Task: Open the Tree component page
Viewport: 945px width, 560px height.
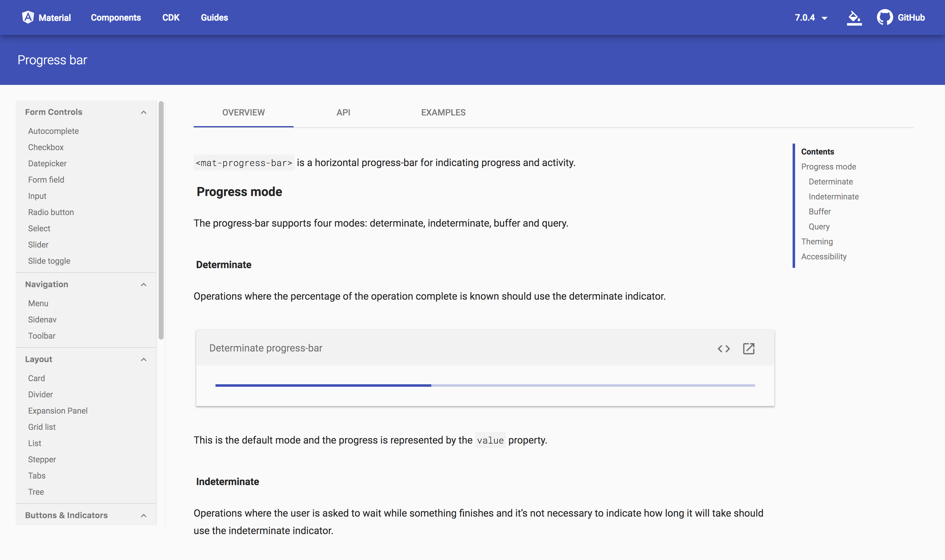Action: [36, 492]
